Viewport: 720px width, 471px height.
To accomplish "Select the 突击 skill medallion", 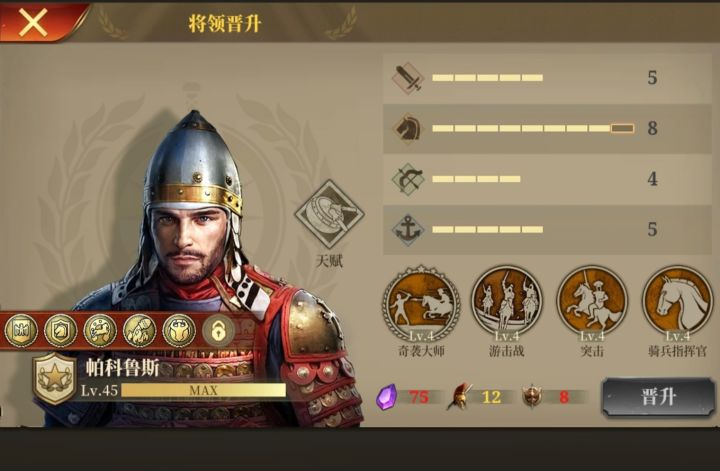I will click(x=592, y=303).
